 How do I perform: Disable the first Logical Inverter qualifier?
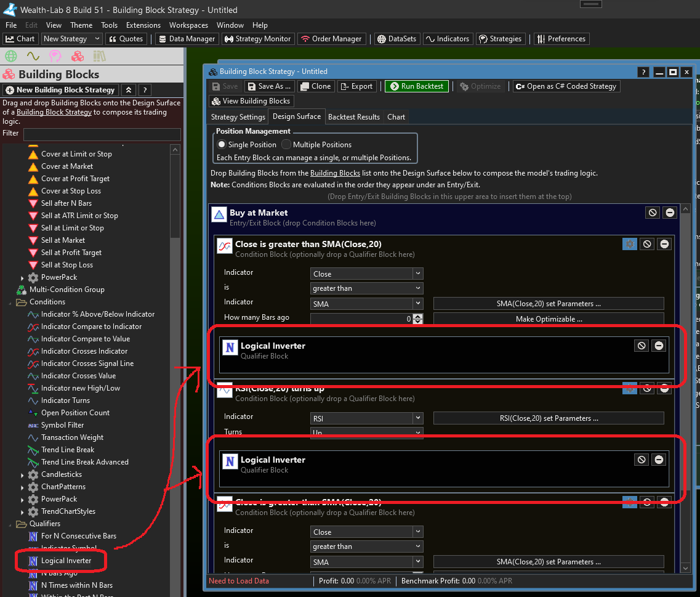(x=642, y=346)
